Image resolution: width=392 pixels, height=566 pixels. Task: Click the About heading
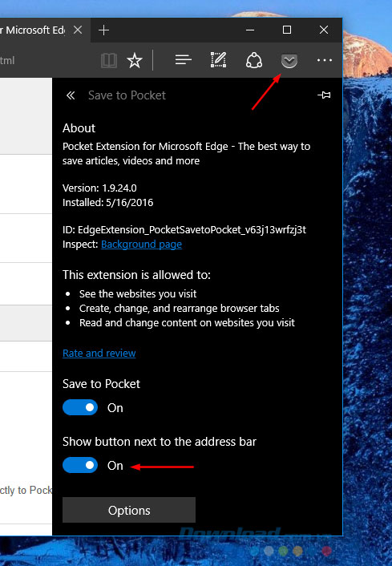coord(79,128)
